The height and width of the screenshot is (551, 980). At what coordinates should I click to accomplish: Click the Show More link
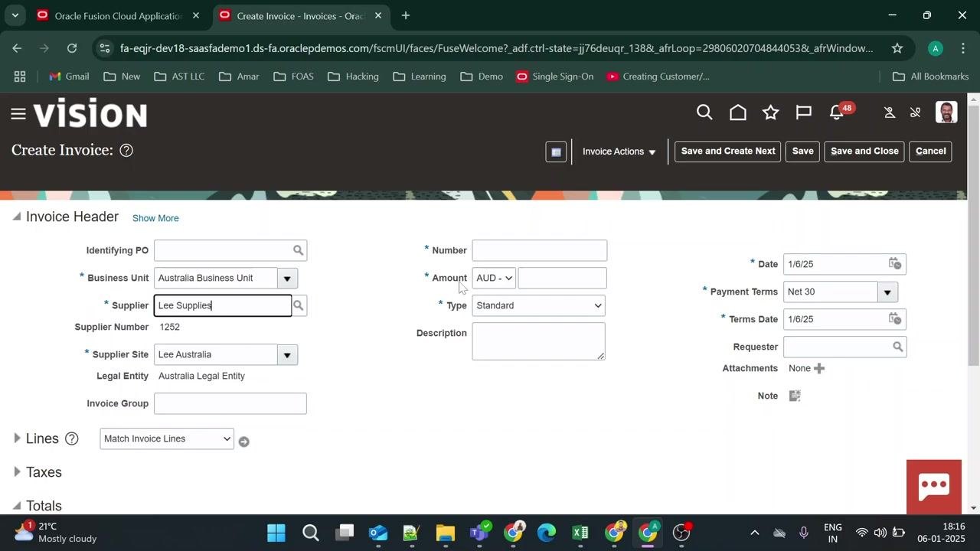[x=155, y=218]
